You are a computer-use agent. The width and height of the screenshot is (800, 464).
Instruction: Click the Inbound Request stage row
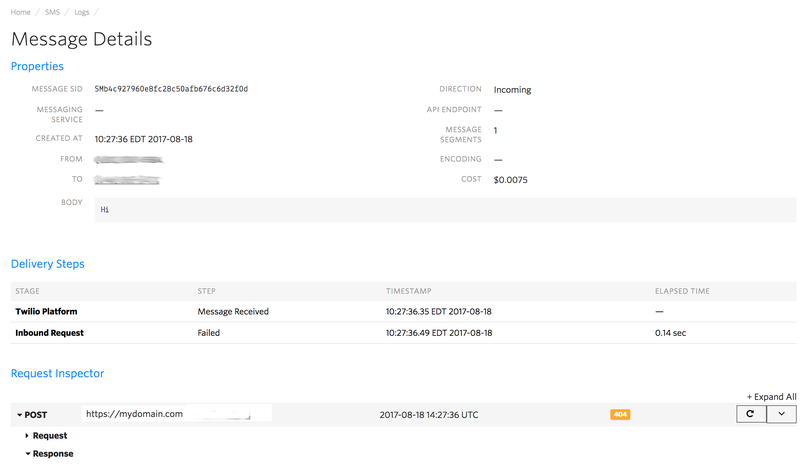coord(403,333)
